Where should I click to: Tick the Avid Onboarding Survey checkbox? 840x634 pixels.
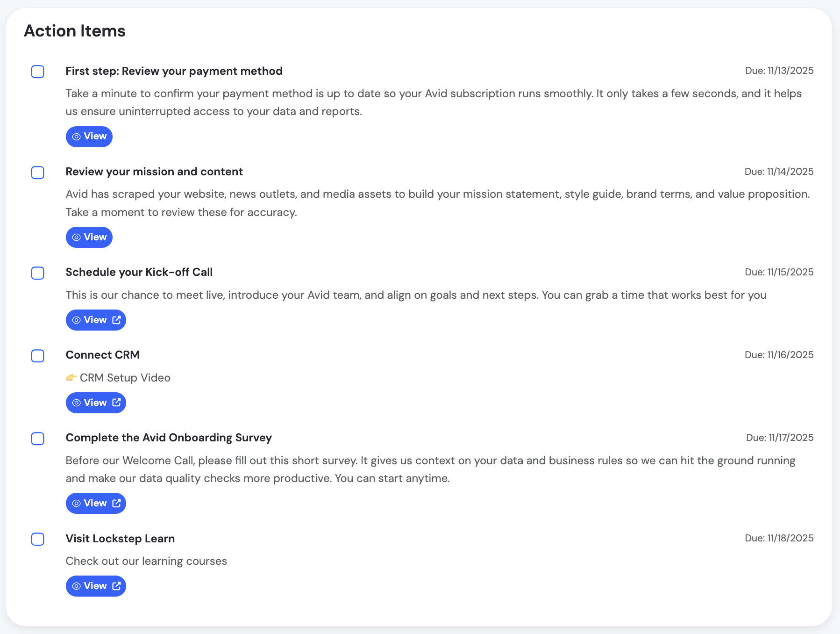point(38,439)
